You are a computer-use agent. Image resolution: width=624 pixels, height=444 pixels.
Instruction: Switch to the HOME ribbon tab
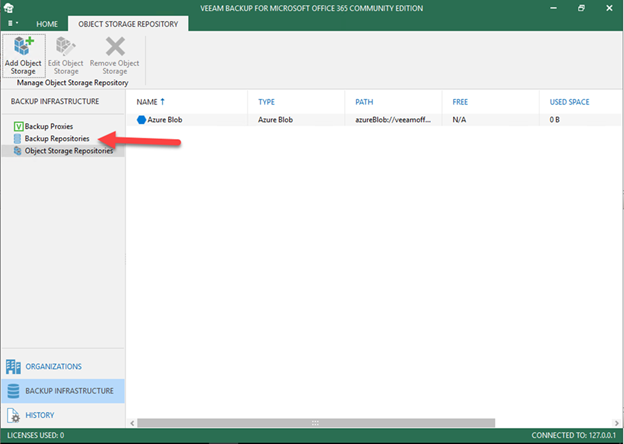coord(47,24)
